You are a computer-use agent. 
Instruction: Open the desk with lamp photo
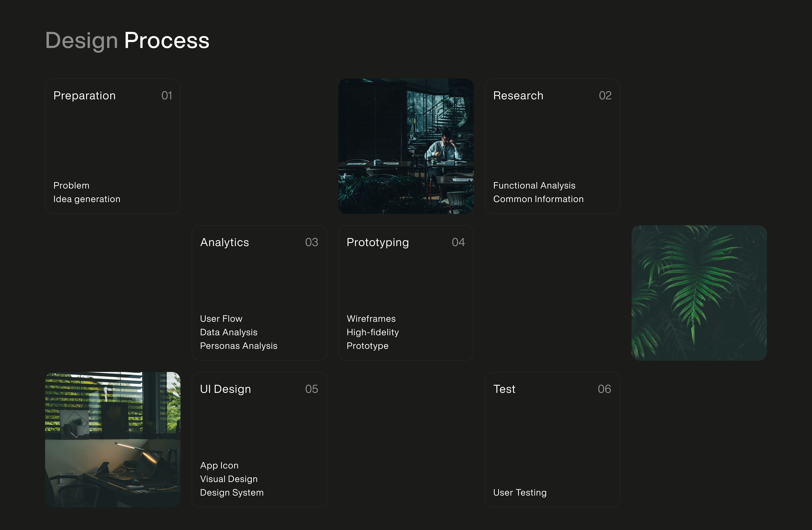point(113,440)
